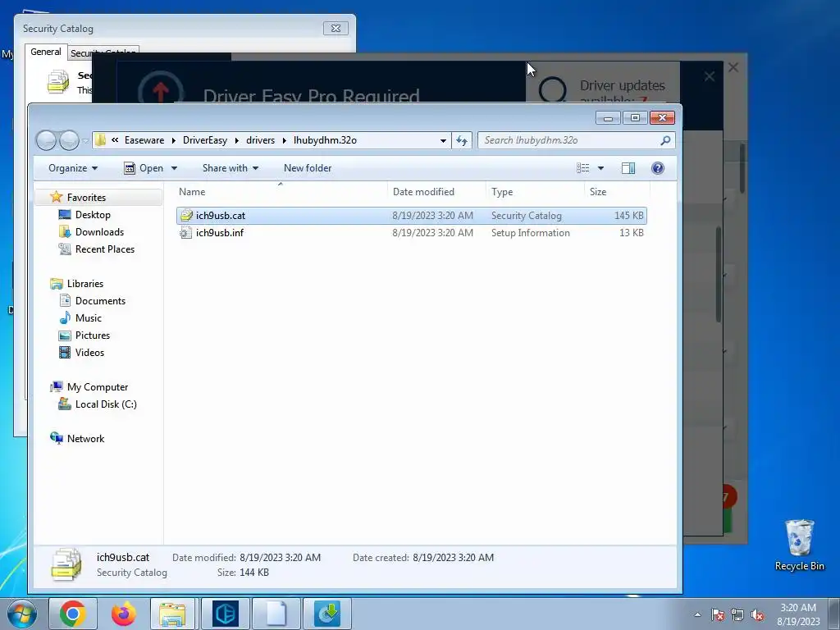The width and height of the screenshot is (840, 630).
Task: Open the recent pages arrow beside Forward
Action: coord(85,141)
